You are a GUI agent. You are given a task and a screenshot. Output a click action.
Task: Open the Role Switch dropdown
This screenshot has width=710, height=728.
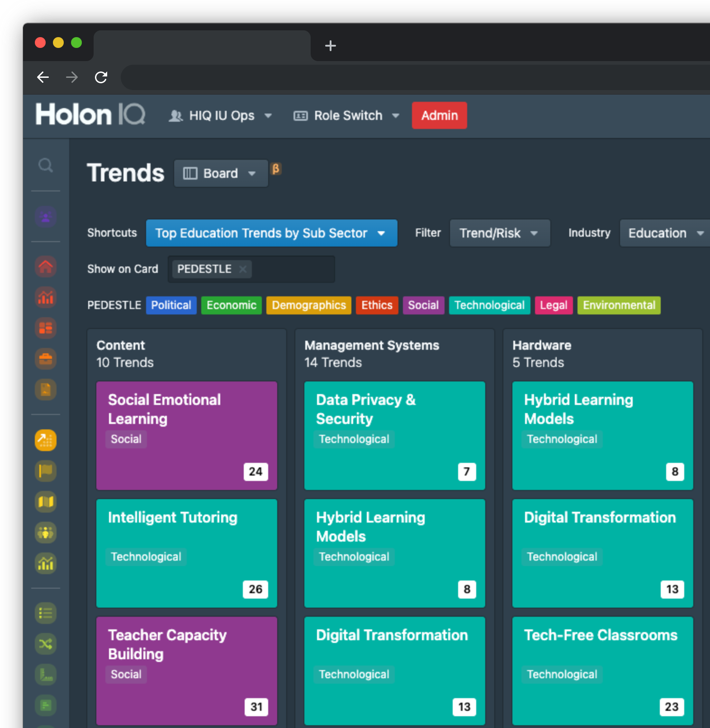click(x=346, y=116)
